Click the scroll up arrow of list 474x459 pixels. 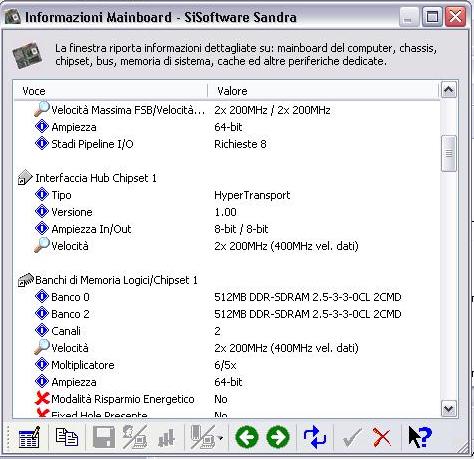449,89
